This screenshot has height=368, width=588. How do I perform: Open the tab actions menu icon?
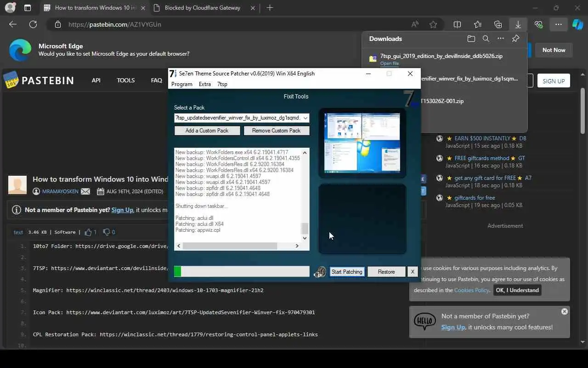(x=28, y=8)
